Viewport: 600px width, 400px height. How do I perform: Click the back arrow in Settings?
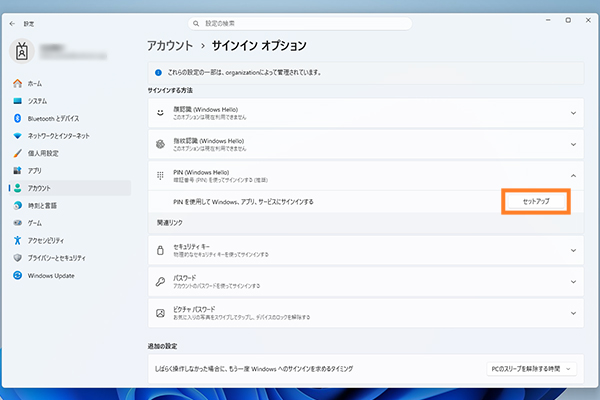tap(12, 24)
